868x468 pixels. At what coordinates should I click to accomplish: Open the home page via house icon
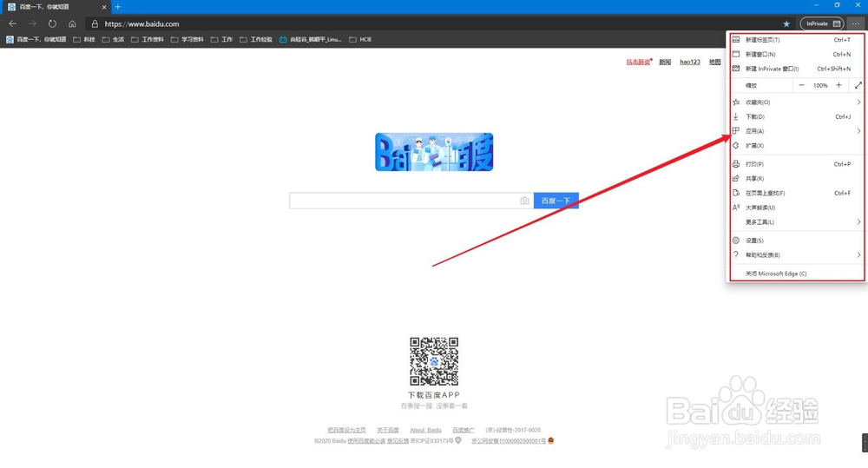click(72, 23)
